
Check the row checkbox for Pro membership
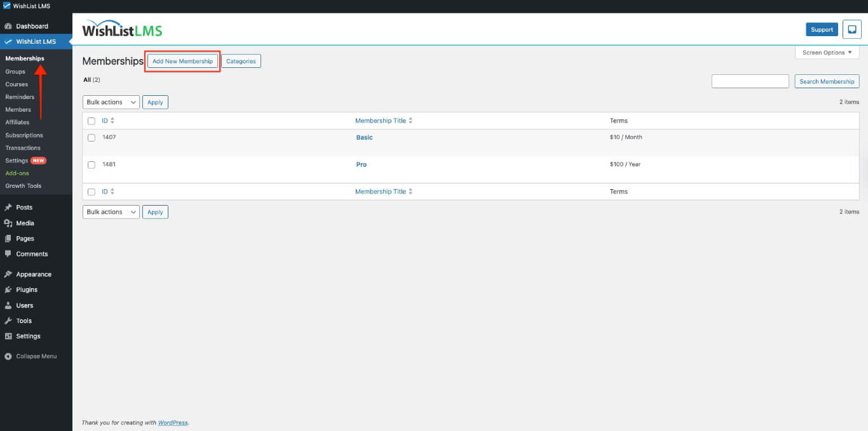click(x=91, y=164)
